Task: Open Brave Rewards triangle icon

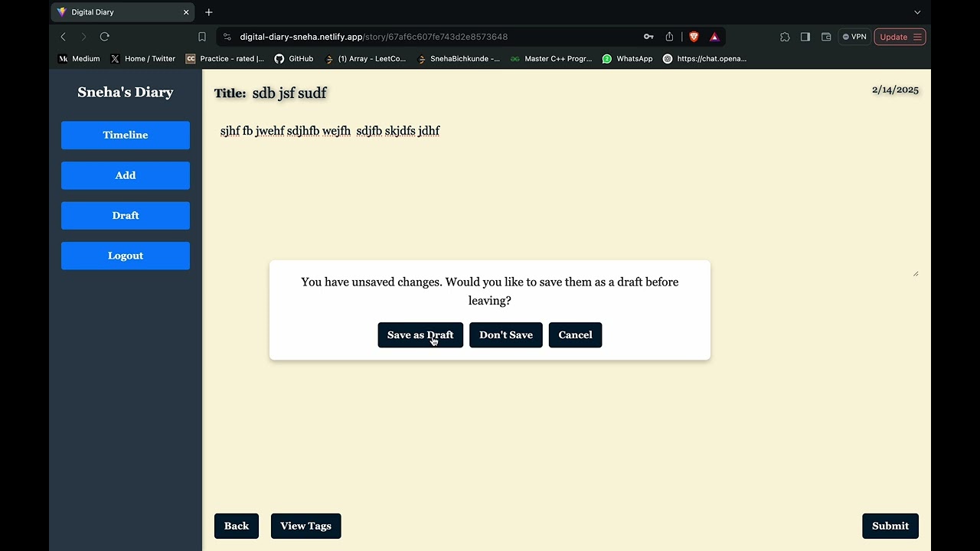Action: click(x=714, y=37)
